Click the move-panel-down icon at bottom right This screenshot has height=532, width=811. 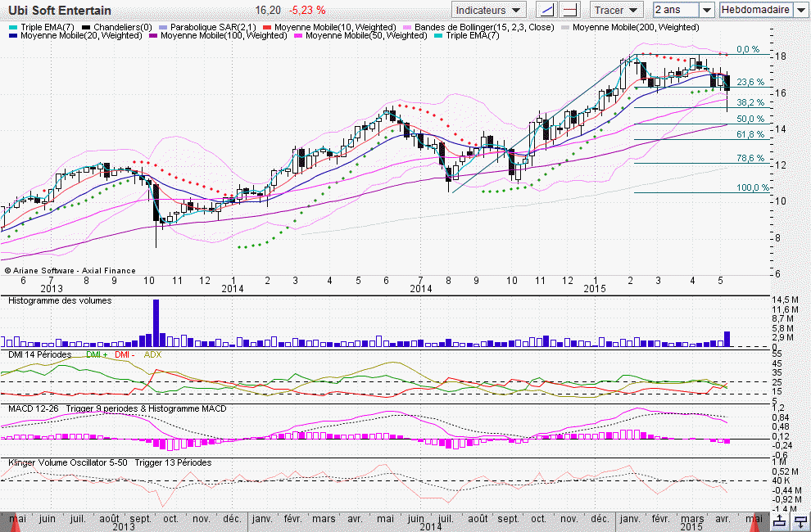pyautogui.click(x=800, y=521)
